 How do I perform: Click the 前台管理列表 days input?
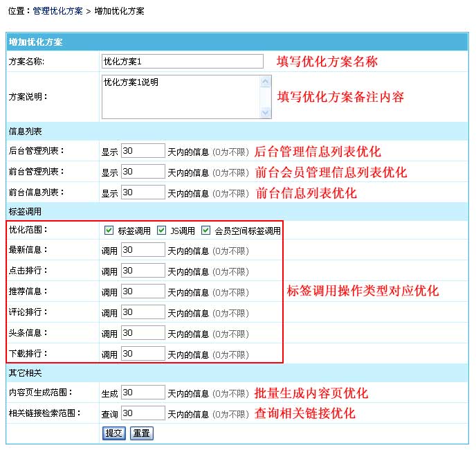click(x=143, y=172)
